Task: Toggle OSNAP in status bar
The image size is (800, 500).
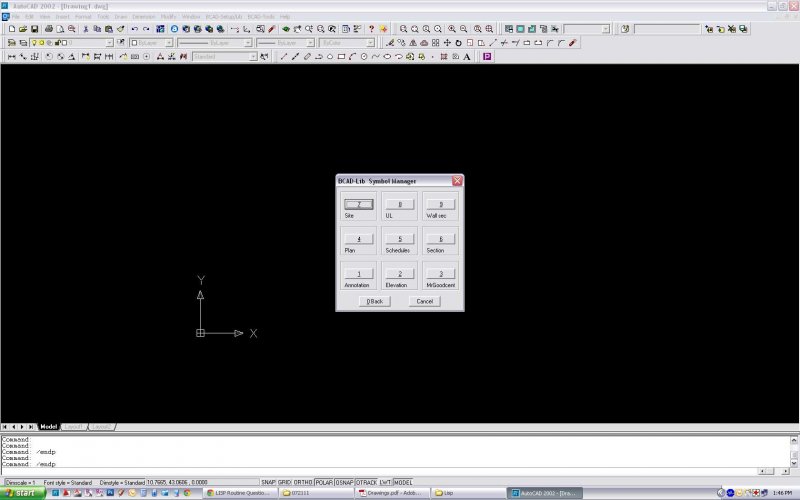Action: 344,482
